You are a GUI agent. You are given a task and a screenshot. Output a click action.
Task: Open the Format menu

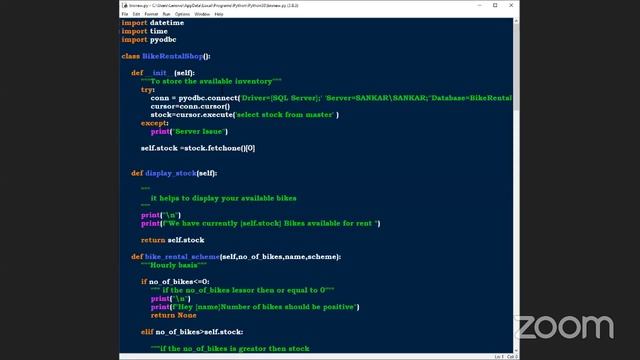[x=151, y=14]
